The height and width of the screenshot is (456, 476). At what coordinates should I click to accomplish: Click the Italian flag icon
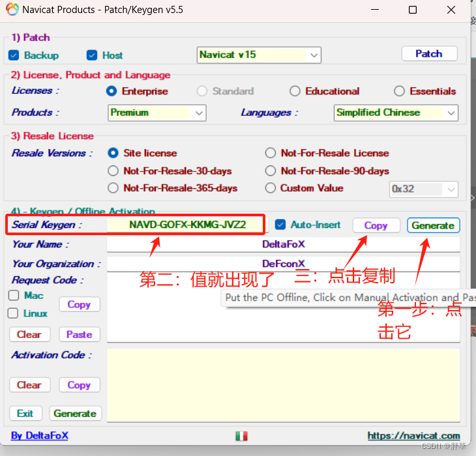click(241, 436)
